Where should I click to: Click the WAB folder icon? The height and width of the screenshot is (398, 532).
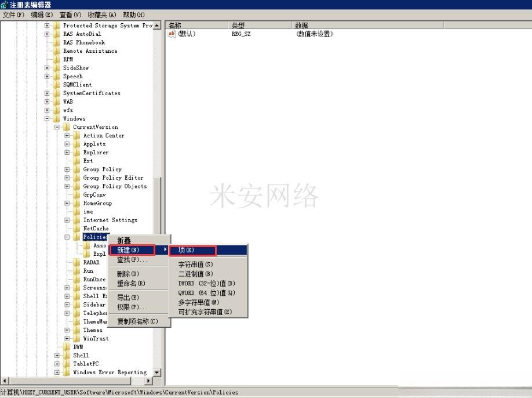(57, 102)
